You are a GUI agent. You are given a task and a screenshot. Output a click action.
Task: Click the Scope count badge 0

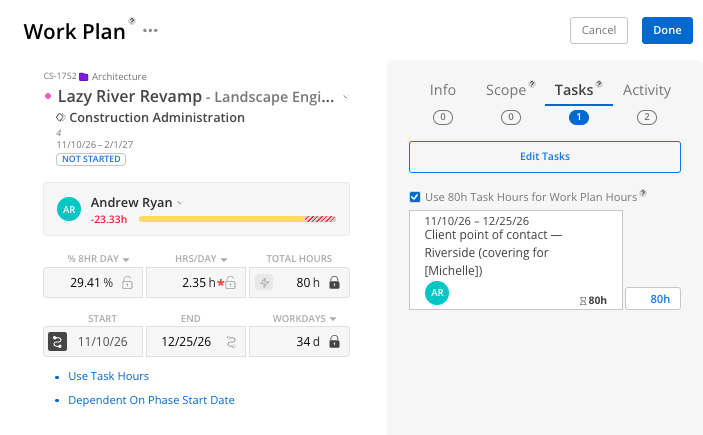pyautogui.click(x=511, y=117)
